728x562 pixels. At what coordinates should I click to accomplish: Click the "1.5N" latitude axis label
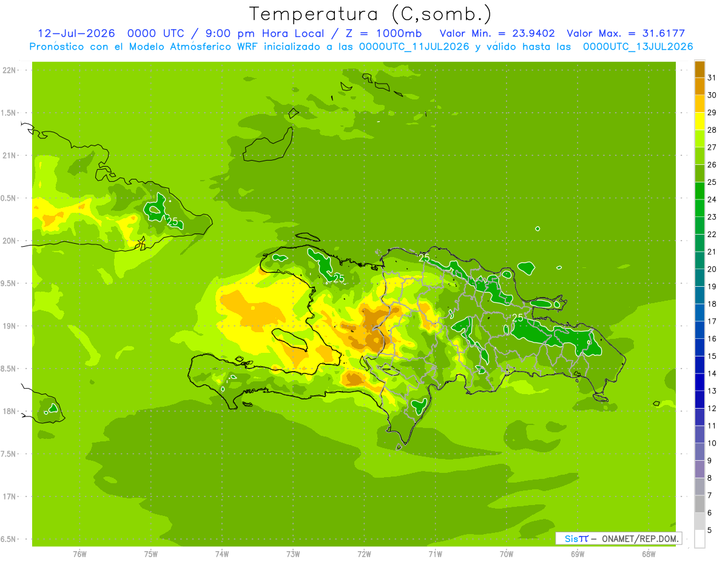tap(10, 113)
